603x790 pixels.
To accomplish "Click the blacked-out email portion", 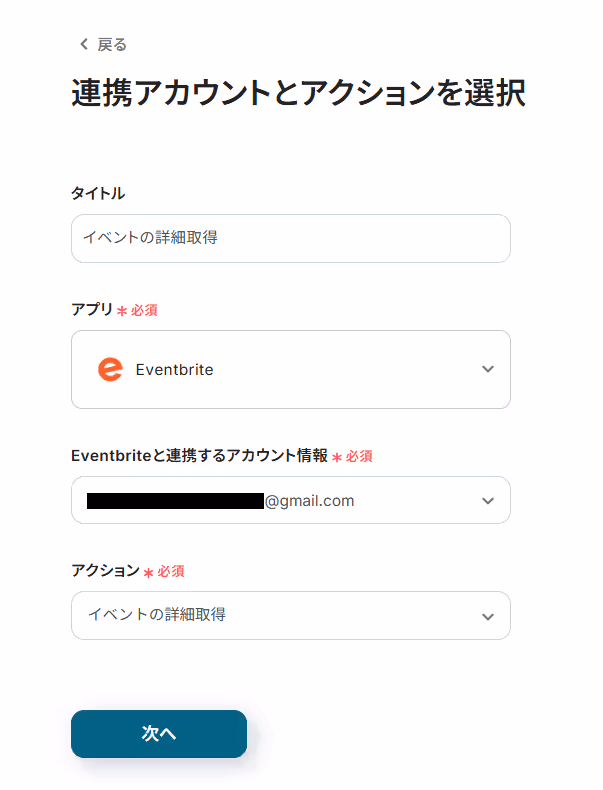I will tap(175, 501).
